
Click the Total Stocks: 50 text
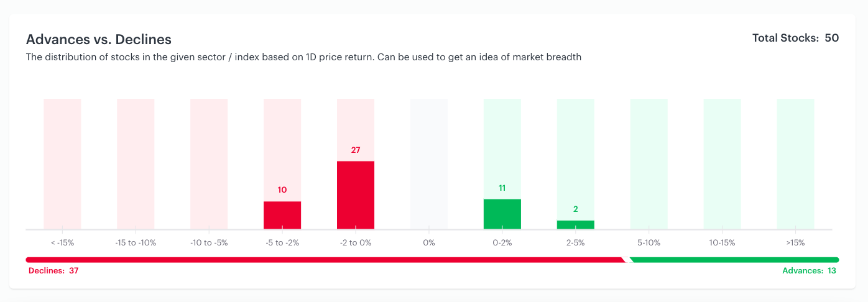(x=796, y=38)
